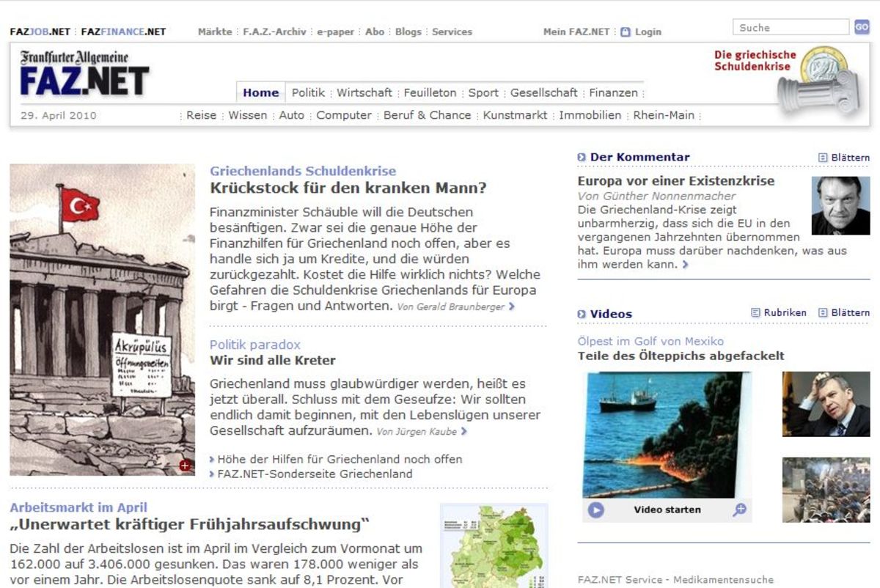Open the F.A.Z.-Archiv link
Viewport: 880px width, 588px height.
pyautogui.click(x=275, y=32)
